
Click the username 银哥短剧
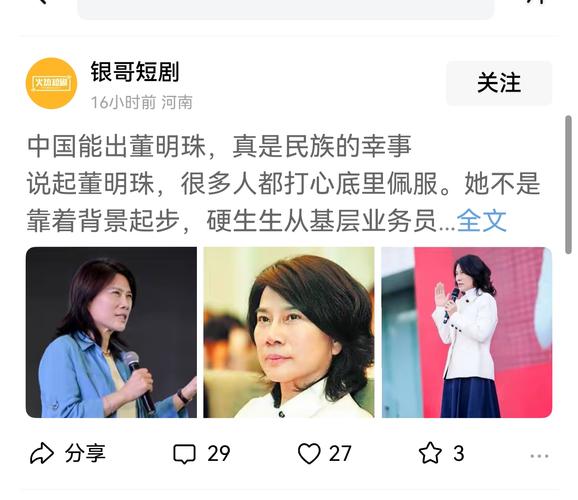pos(135,72)
